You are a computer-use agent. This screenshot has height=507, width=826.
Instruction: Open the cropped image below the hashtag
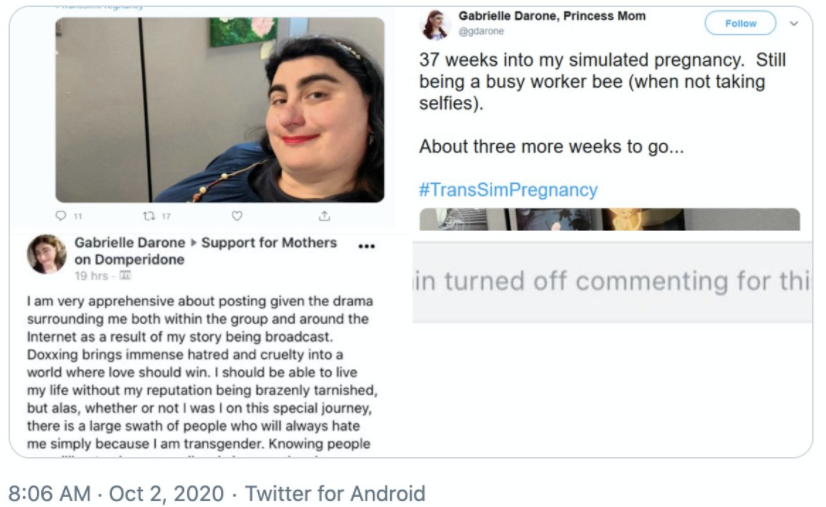point(609,219)
